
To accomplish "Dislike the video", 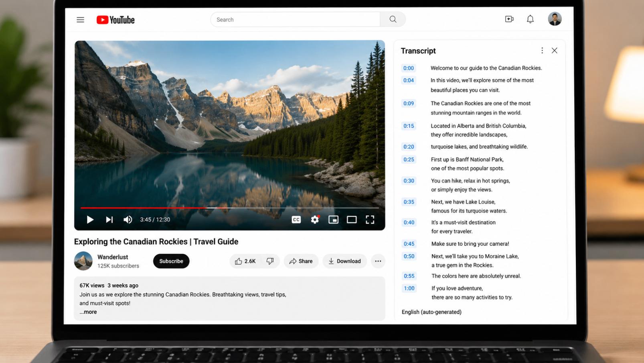I will (270, 261).
